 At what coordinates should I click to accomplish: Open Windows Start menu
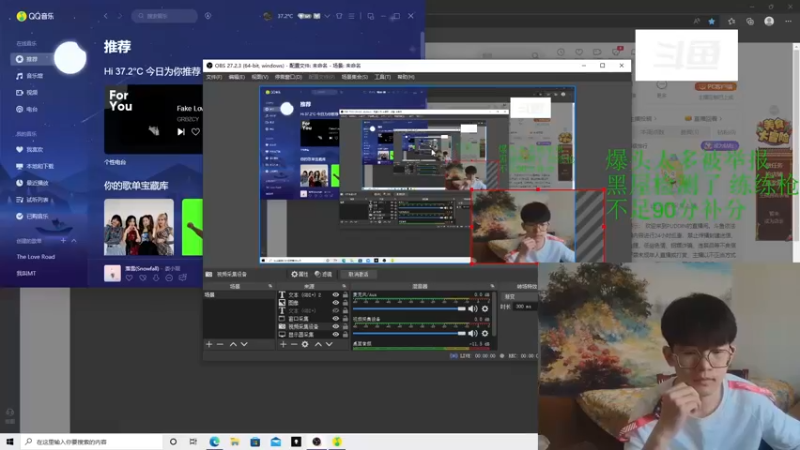(x=10, y=442)
